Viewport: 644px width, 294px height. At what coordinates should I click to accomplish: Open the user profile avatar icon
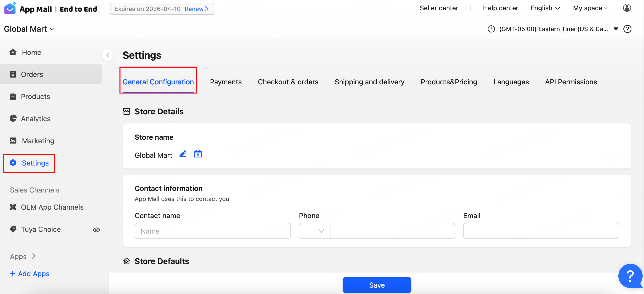(x=626, y=8)
